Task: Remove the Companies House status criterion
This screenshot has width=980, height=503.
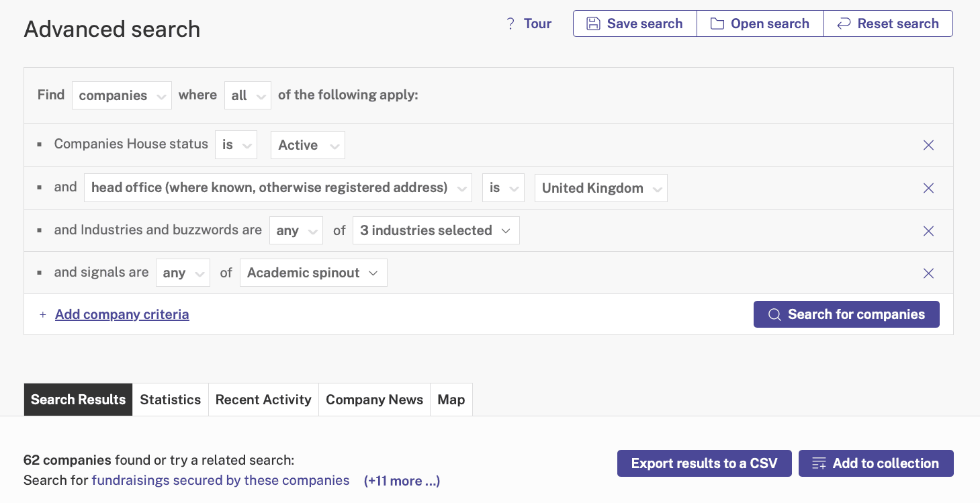Action: pos(928,145)
